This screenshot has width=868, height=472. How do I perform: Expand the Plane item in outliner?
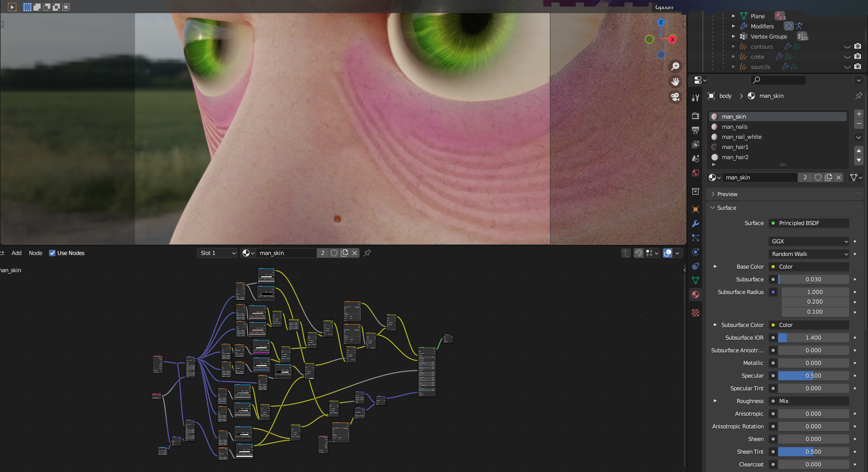(x=733, y=16)
